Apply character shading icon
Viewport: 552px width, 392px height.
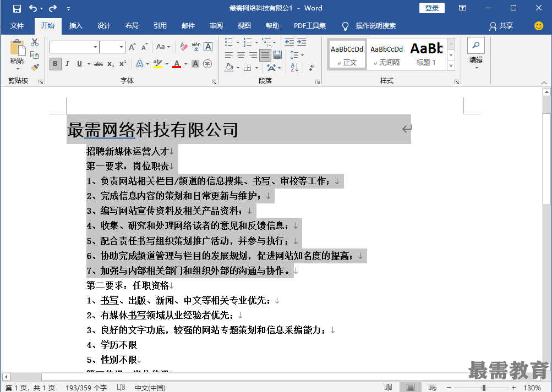pyautogui.click(x=195, y=64)
